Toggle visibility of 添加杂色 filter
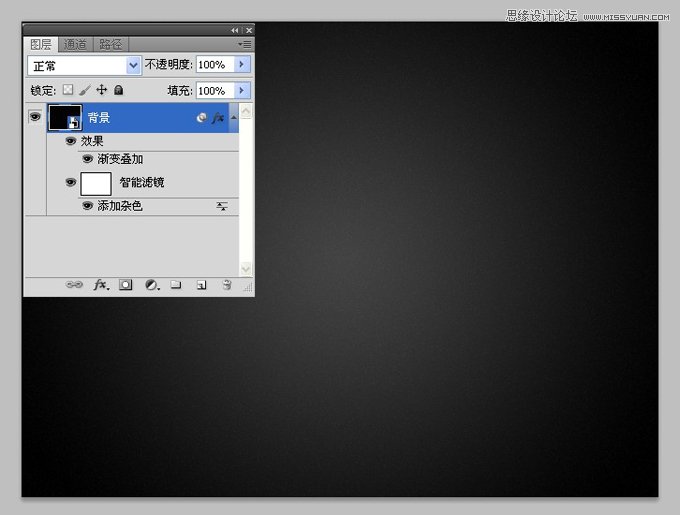The height and width of the screenshot is (515, 680). [88, 205]
